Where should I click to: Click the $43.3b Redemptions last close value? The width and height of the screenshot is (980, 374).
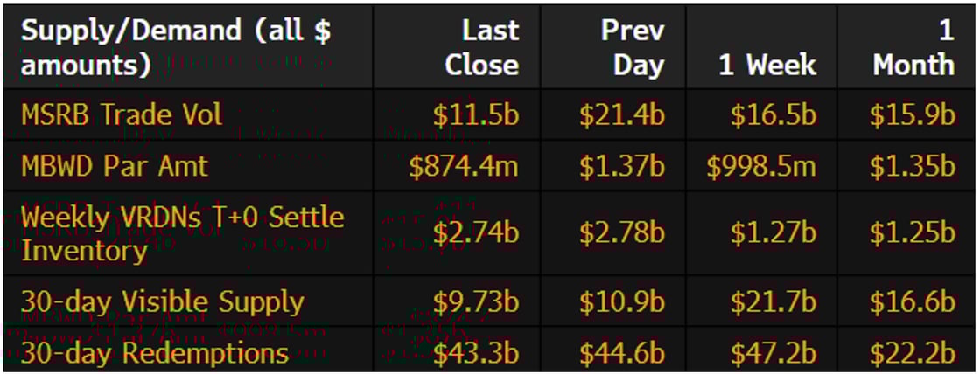pyautogui.click(x=475, y=353)
